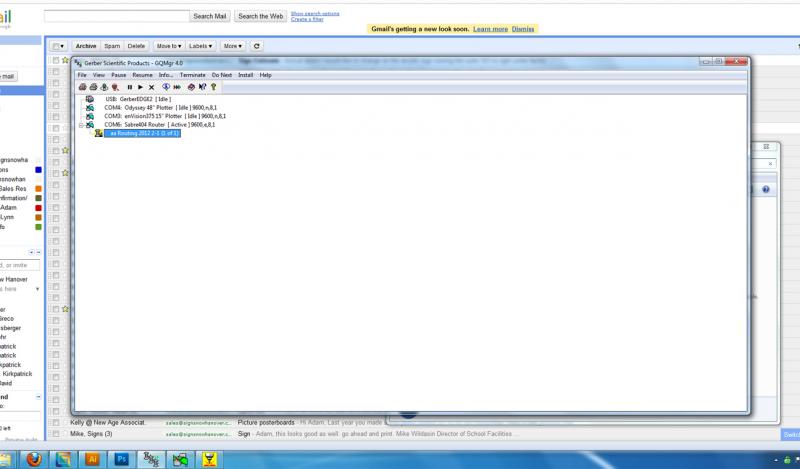Image resolution: width=800 pixels, height=469 pixels.
Task: Click the yellow routing job icon
Action: [x=98, y=133]
